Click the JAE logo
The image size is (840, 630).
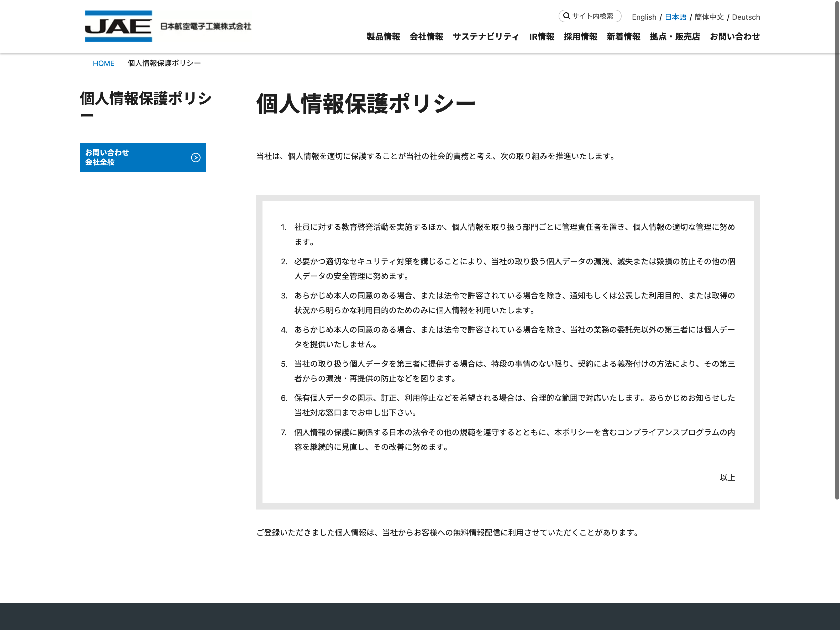(118, 26)
